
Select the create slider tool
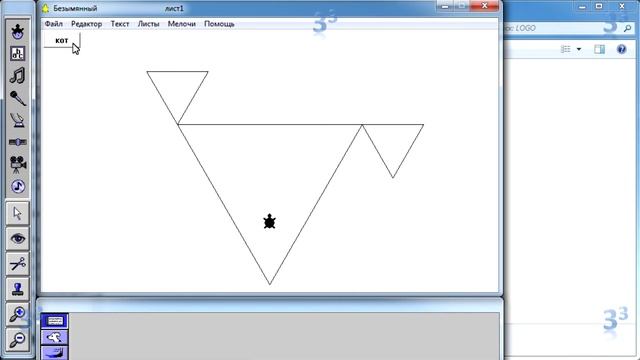tap(18, 142)
